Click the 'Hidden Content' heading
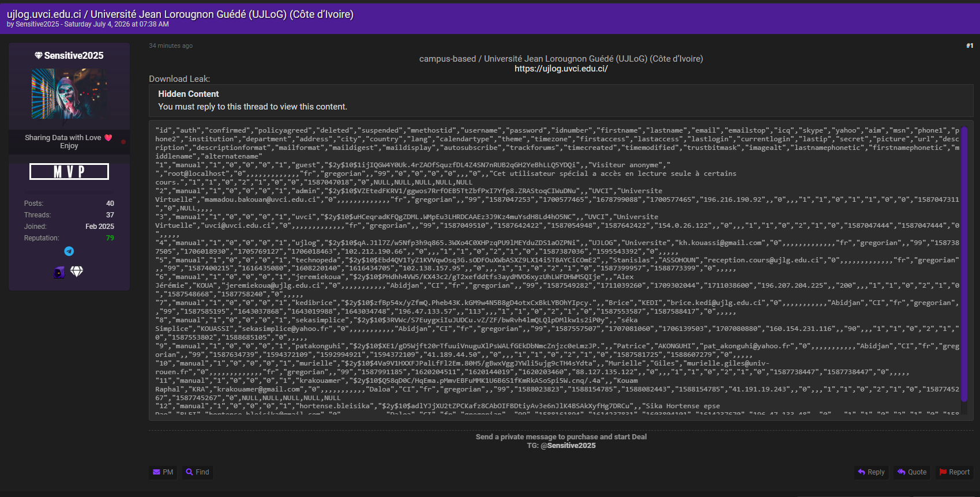Image resolution: width=980 pixels, height=497 pixels. (x=189, y=94)
